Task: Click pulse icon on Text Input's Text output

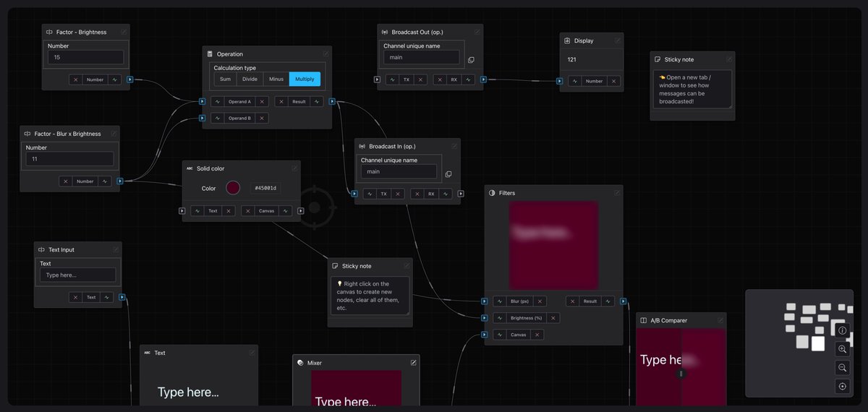Action: click(x=106, y=297)
